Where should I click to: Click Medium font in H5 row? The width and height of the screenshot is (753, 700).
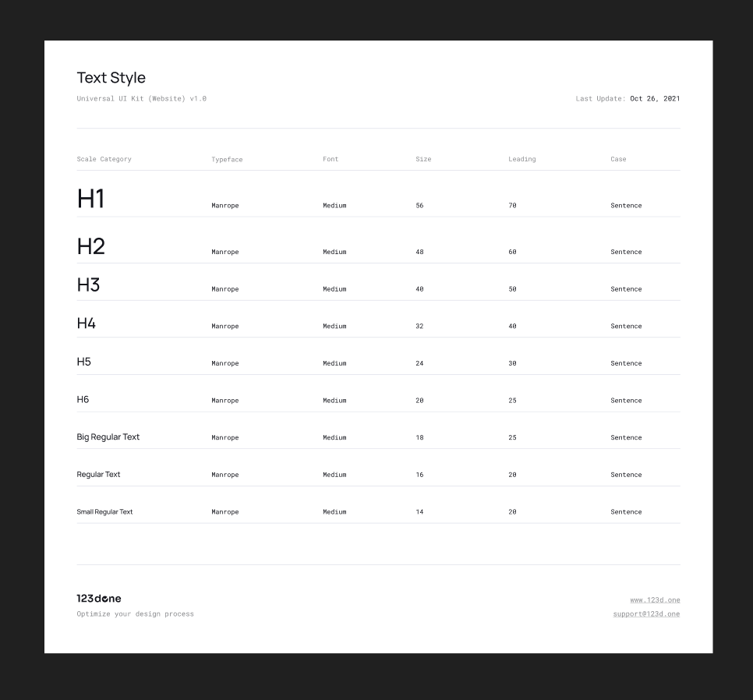point(334,363)
